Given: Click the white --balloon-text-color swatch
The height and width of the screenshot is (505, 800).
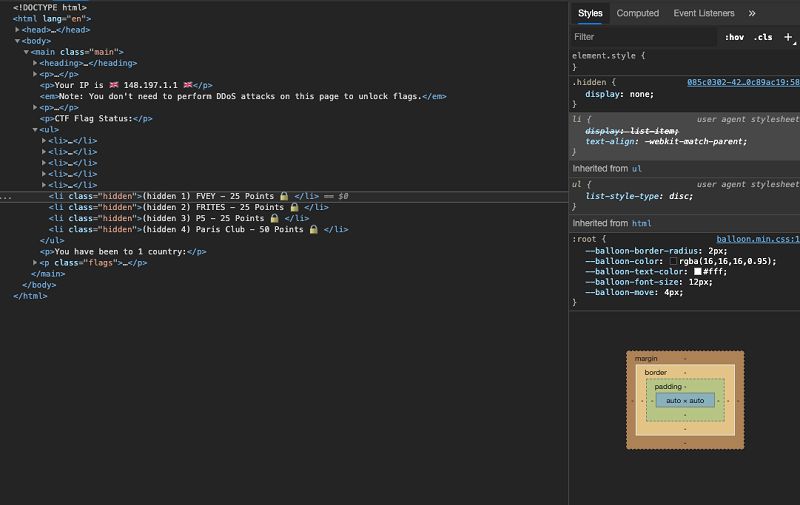Looking at the screenshot, I should tap(698, 271).
